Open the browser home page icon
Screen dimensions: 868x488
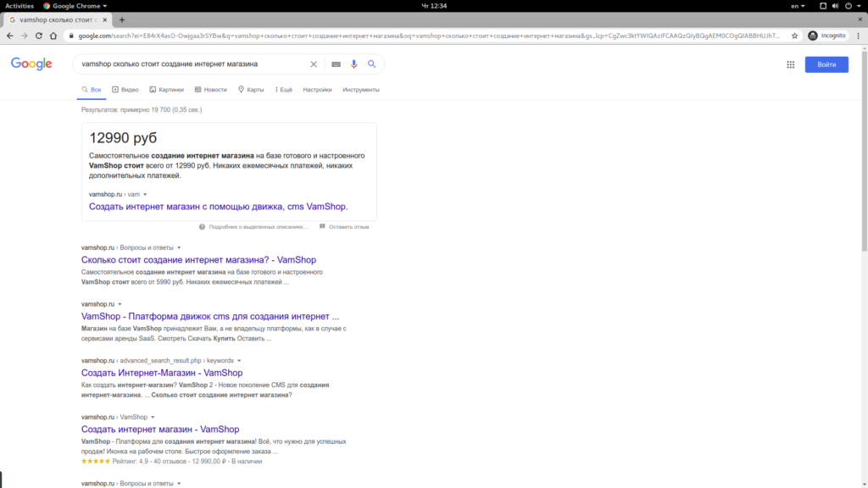point(53,36)
